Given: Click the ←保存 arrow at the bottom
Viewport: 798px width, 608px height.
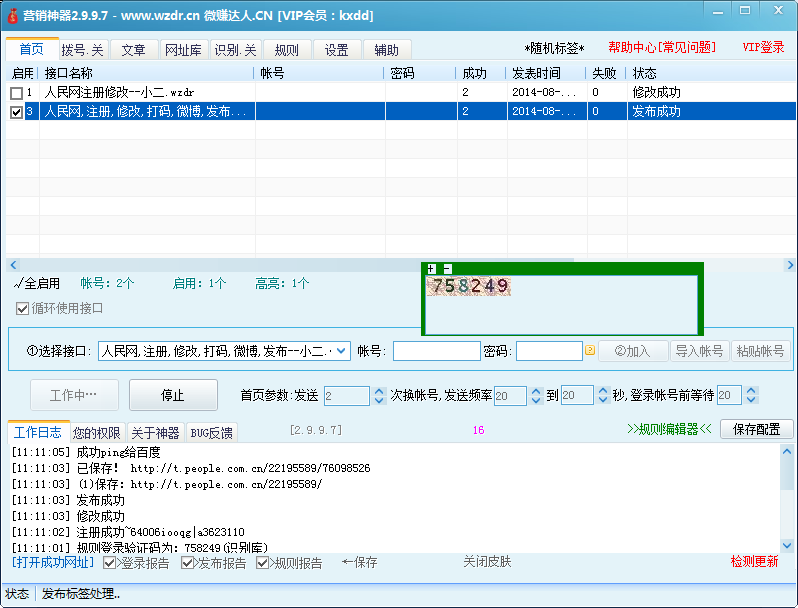Looking at the screenshot, I should 359,562.
